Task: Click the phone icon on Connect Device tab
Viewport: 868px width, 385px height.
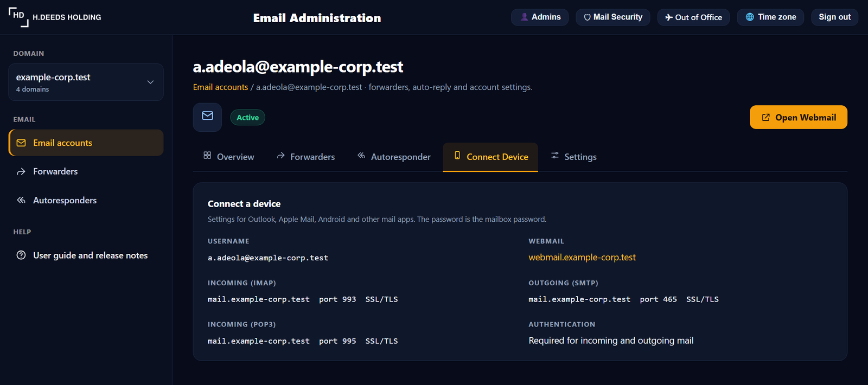Action: click(457, 156)
